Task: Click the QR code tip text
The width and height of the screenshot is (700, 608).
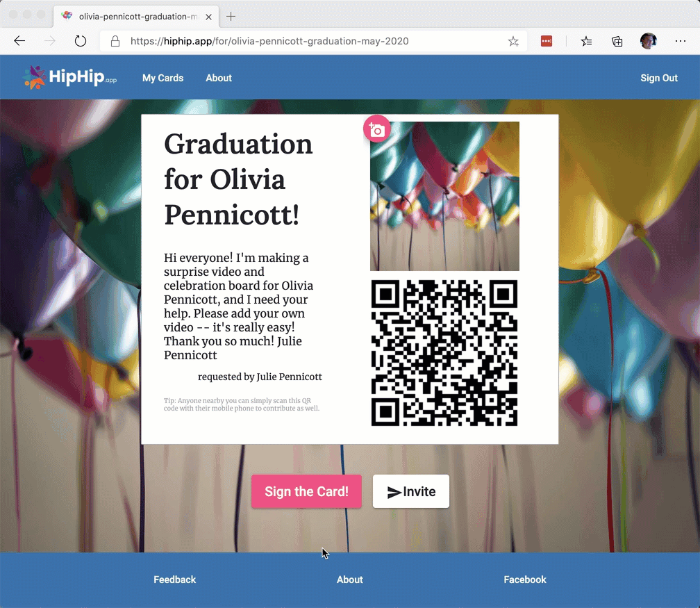Action: point(242,404)
